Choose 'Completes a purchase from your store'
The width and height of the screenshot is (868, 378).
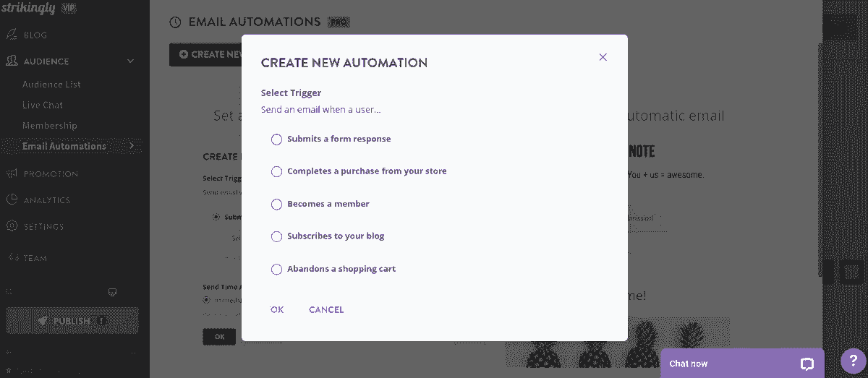pyautogui.click(x=276, y=172)
